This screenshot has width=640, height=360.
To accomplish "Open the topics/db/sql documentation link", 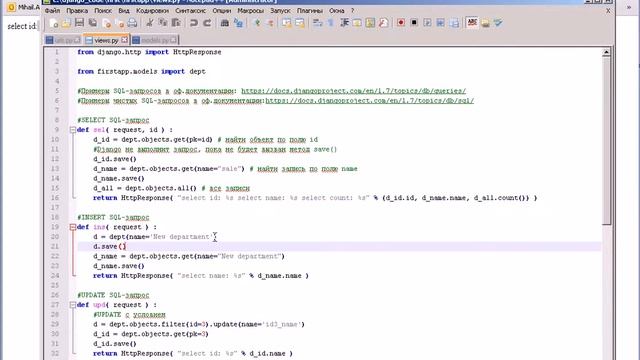I will click(369, 101).
